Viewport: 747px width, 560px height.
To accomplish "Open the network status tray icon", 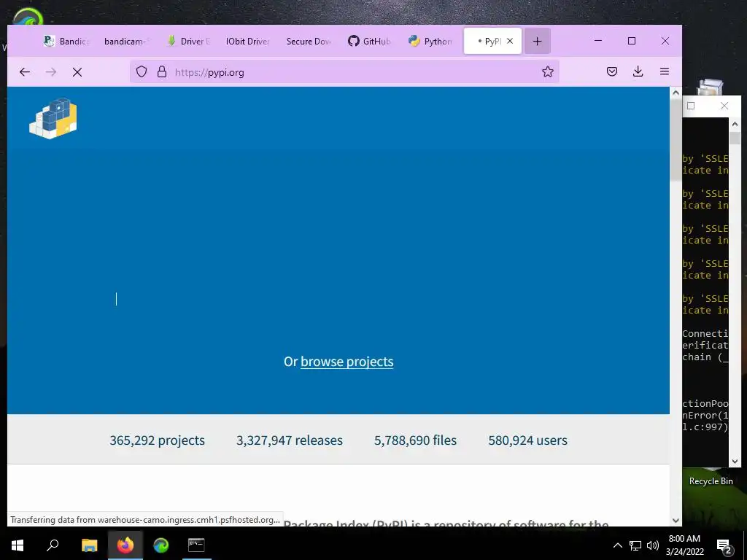I will pyautogui.click(x=635, y=545).
